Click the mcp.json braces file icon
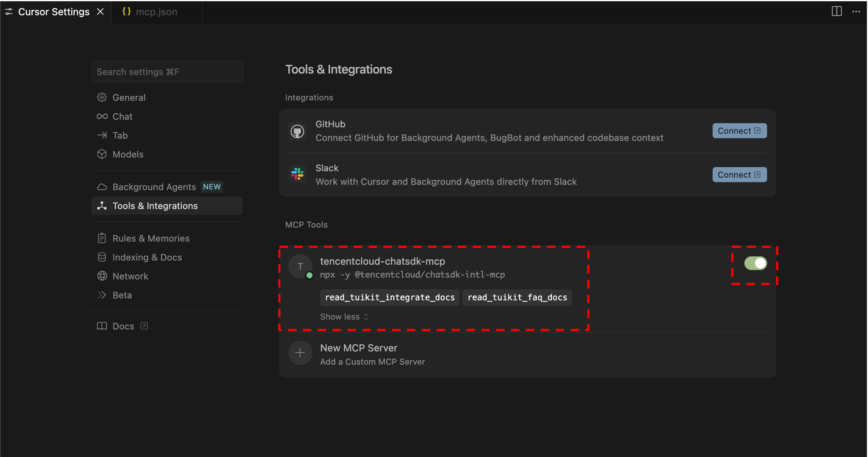Image resolution: width=868 pixels, height=457 pixels. (x=126, y=11)
